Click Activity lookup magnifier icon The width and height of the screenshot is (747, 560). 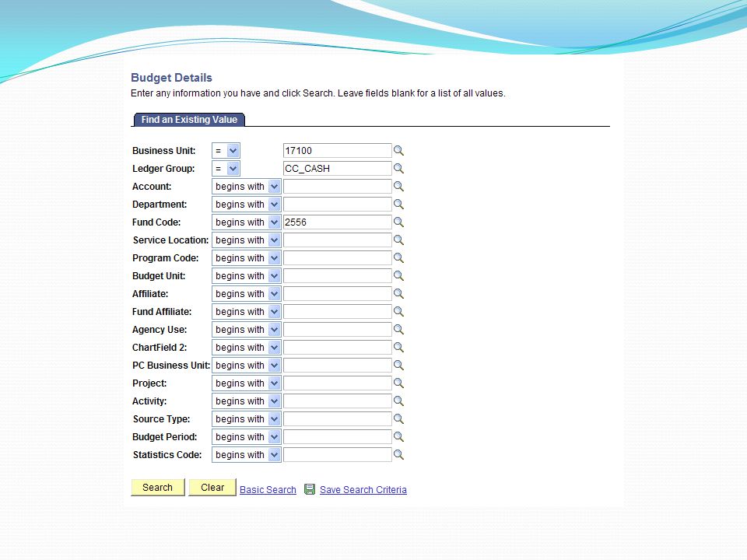coord(398,401)
